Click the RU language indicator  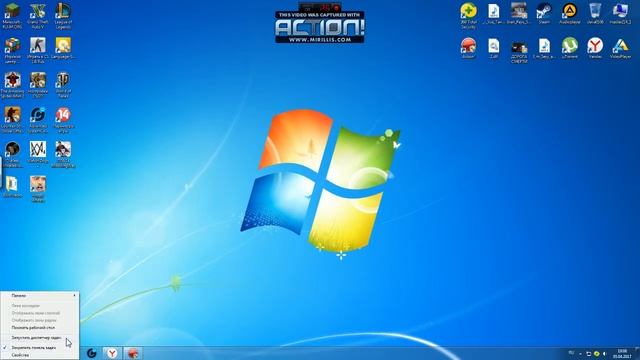coord(571,353)
